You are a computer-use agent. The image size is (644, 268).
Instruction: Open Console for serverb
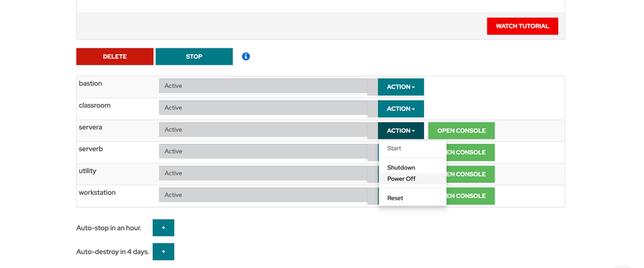point(470,153)
